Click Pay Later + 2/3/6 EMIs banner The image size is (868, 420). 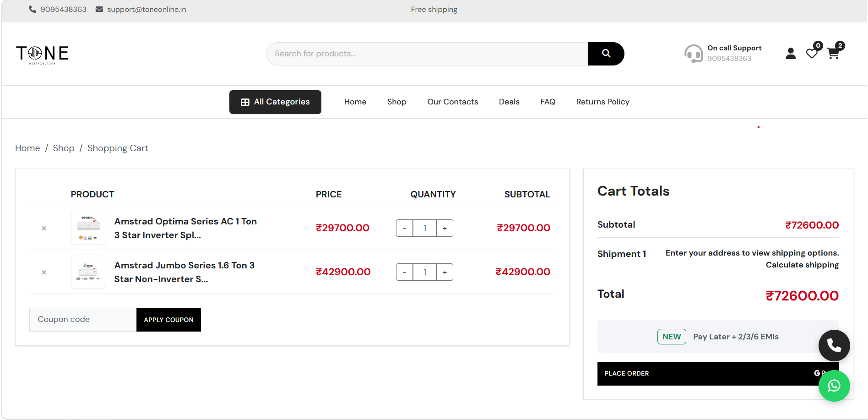[x=718, y=337]
